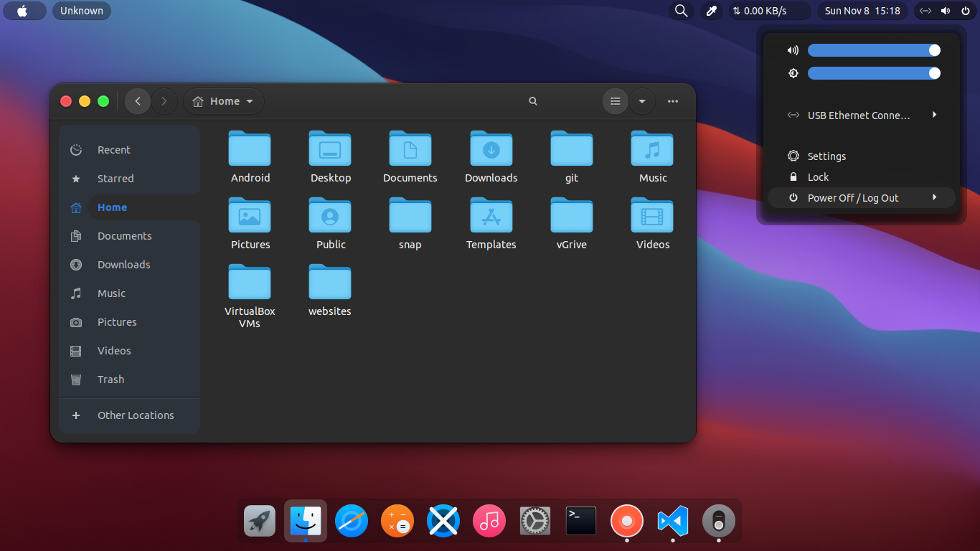The width and height of the screenshot is (980, 551).
Task: Select Music in the sidebar
Action: coord(130,293)
